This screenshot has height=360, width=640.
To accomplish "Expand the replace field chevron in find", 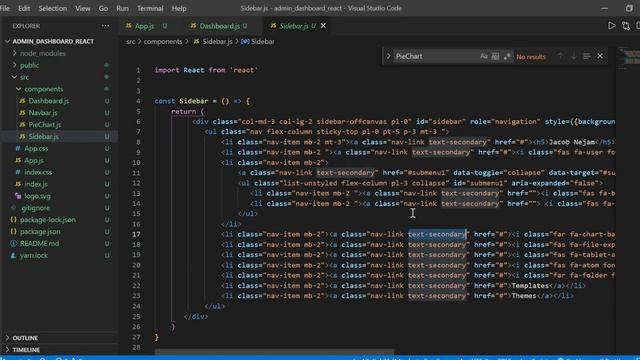I will click(x=389, y=56).
